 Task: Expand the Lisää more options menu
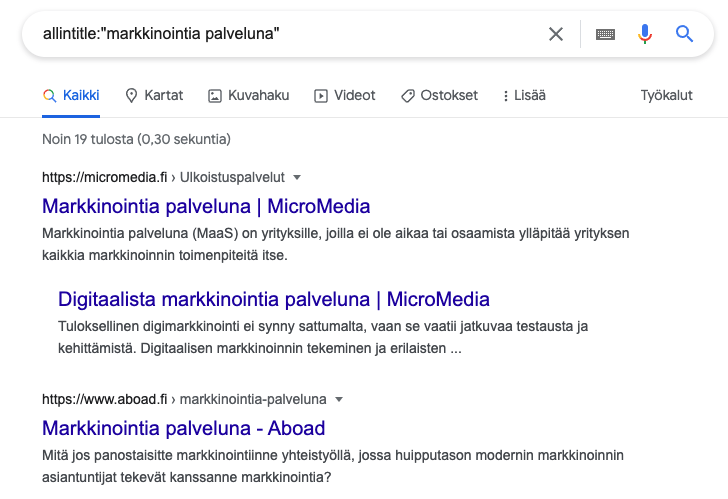[524, 96]
